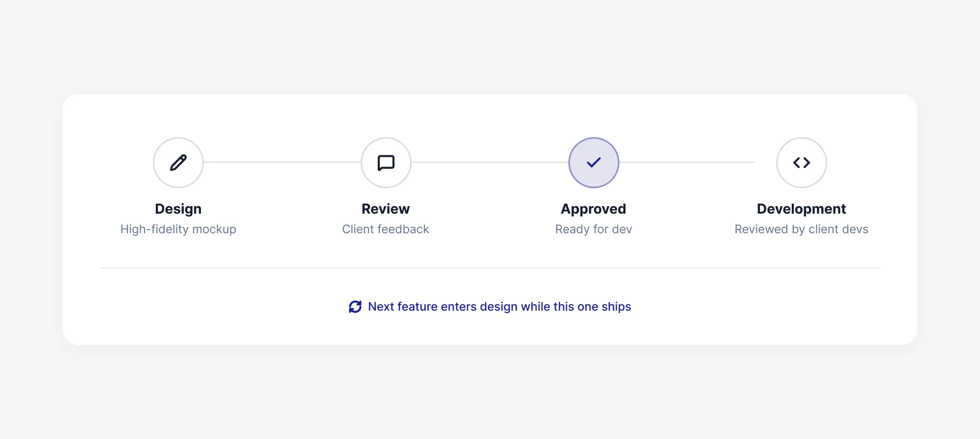Image resolution: width=980 pixels, height=439 pixels.
Task: Click the code brackets Development icon
Action: pos(802,163)
